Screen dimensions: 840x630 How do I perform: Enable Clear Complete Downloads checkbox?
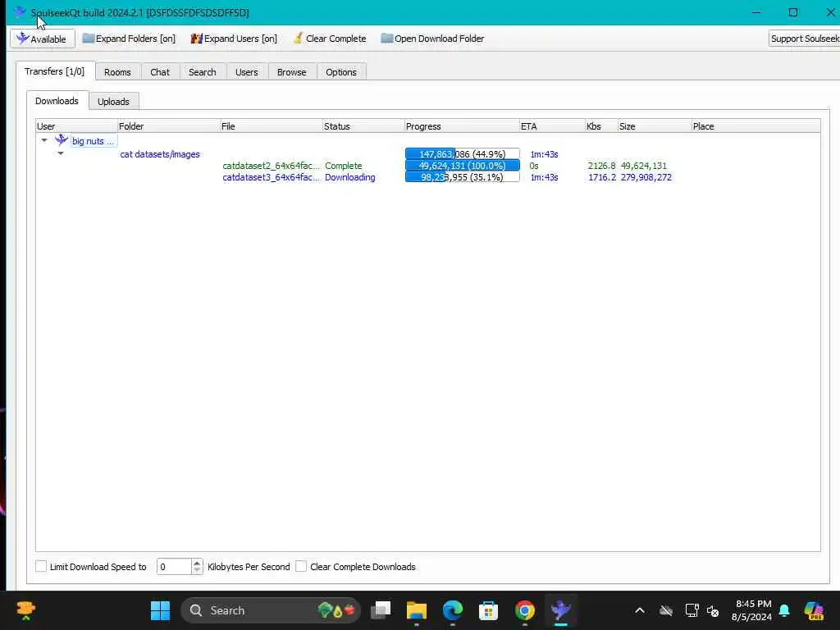(302, 566)
